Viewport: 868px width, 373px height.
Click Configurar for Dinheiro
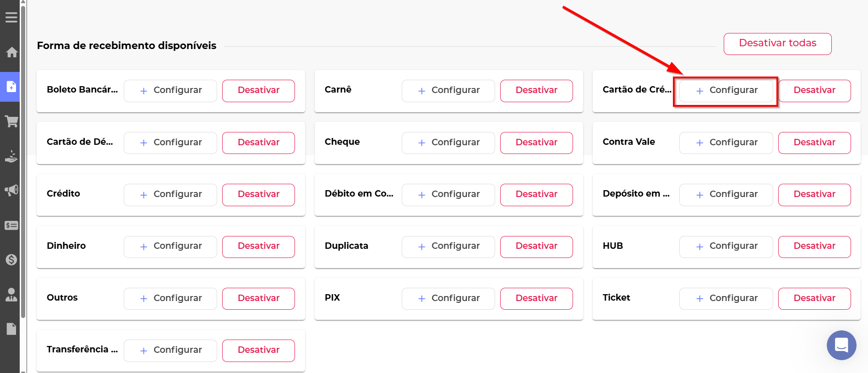(170, 247)
